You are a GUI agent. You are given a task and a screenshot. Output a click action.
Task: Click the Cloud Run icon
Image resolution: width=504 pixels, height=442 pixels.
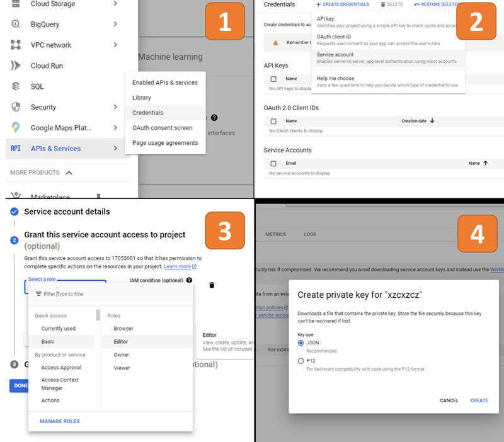(x=16, y=66)
